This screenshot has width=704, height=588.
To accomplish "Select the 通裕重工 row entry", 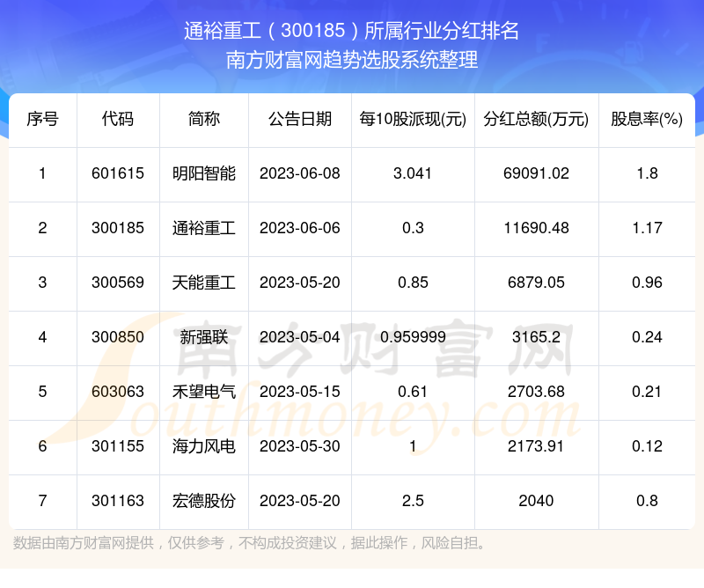I will pyautogui.click(x=204, y=229).
